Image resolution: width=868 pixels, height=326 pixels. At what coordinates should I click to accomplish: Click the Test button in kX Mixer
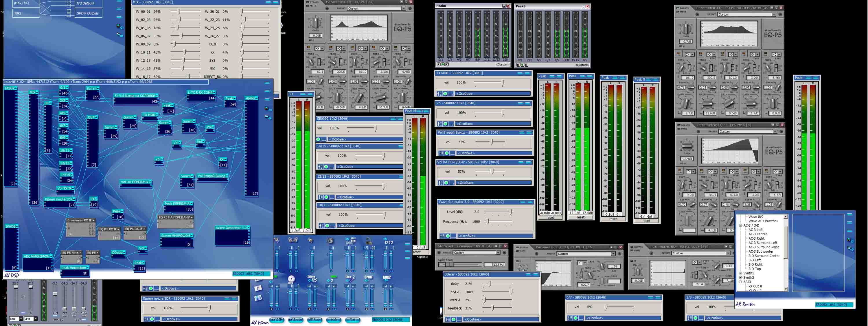[x=352, y=319]
